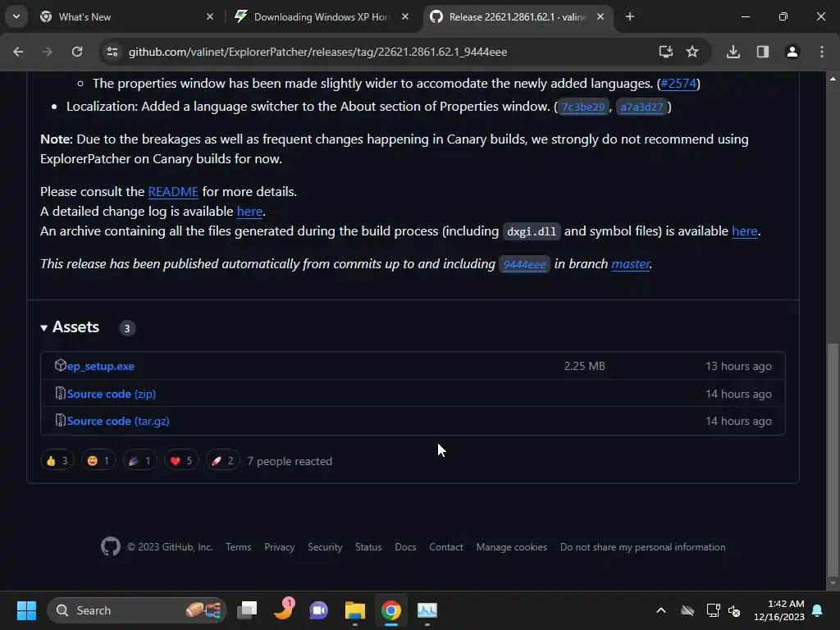Open Google Chrome from taskbar
Screen dimensions: 840x630
click(x=391, y=610)
